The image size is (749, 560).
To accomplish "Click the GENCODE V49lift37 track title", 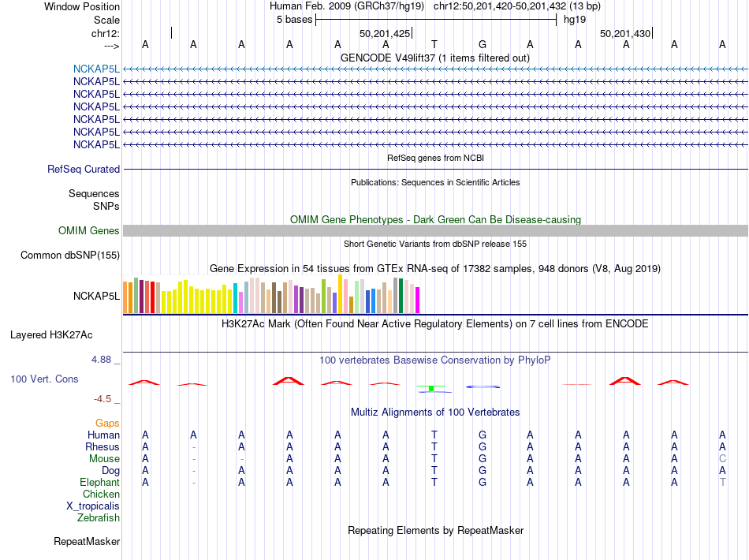I will (x=435, y=58).
